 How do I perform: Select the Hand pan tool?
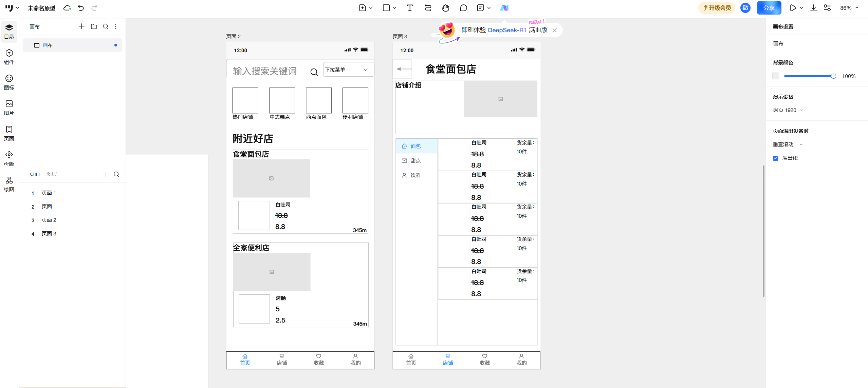445,8
